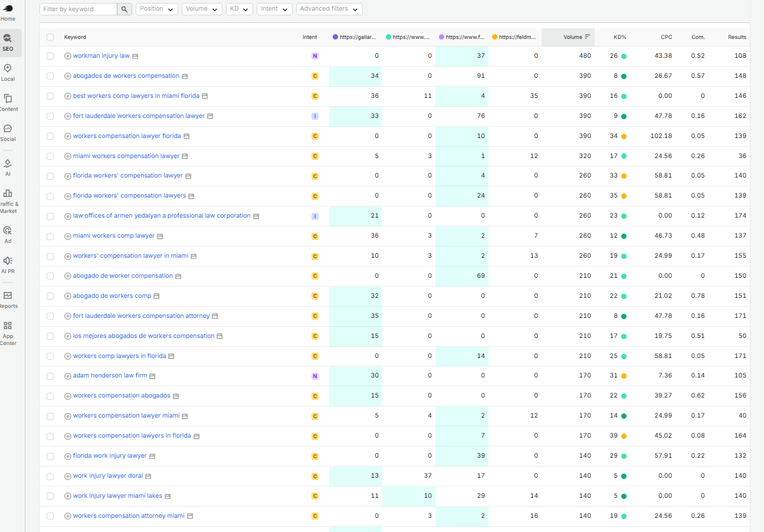Check the box for best workers comp lawyers in miami florida
Image resolution: width=764 pixels, height=532 pixels.
(50, 96)
